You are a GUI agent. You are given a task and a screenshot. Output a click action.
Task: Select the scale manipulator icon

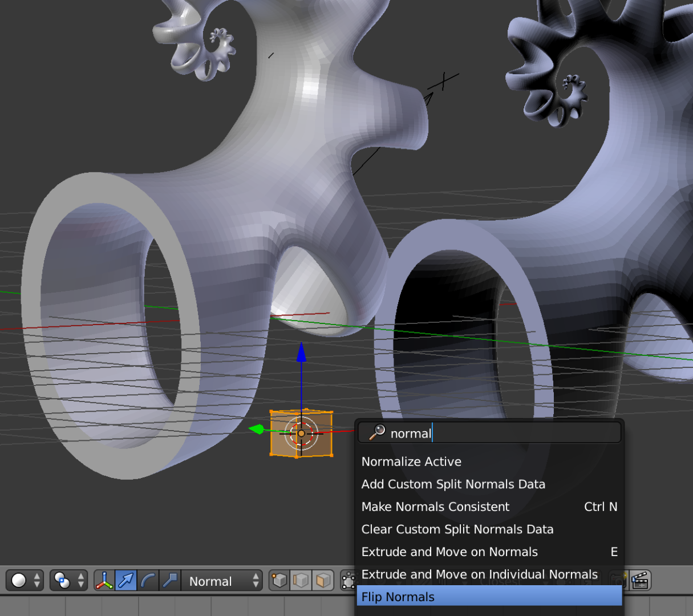[170, 581]
